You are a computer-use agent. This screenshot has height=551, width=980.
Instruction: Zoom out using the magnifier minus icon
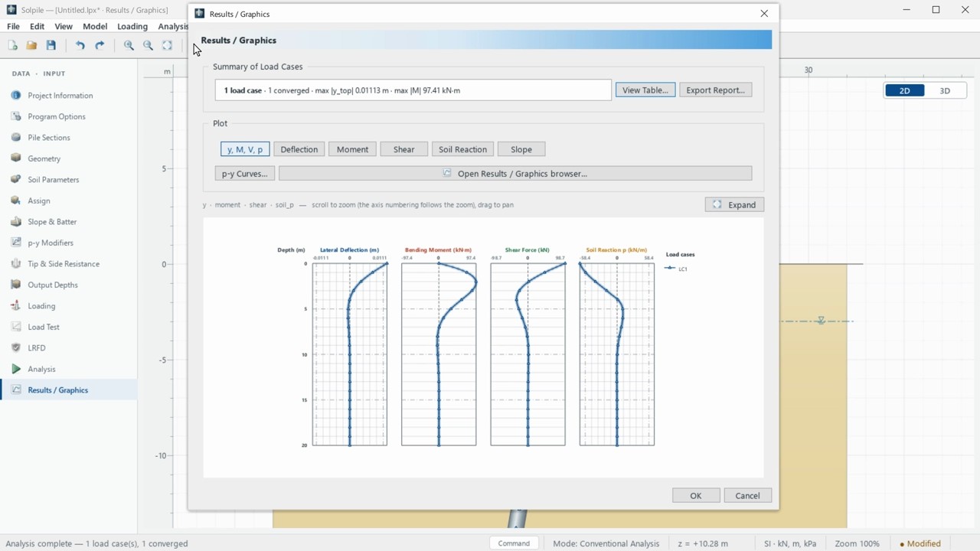[x=148, y=46]
